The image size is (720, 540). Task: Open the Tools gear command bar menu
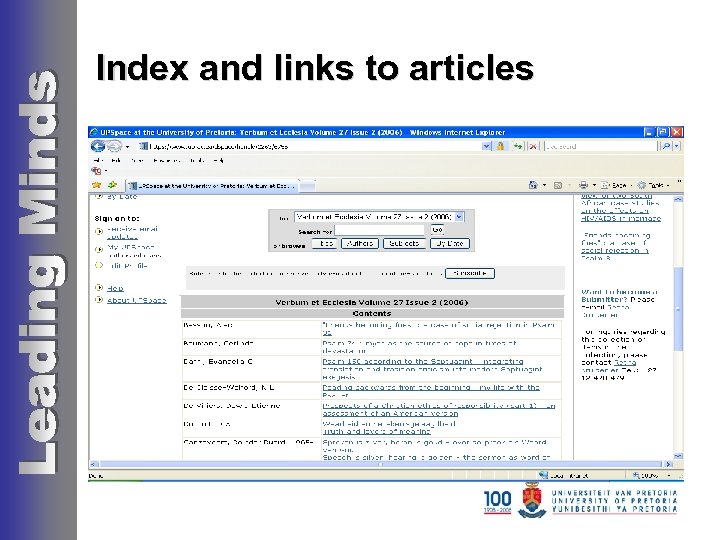pyautogui.click(x=653, y=186)
